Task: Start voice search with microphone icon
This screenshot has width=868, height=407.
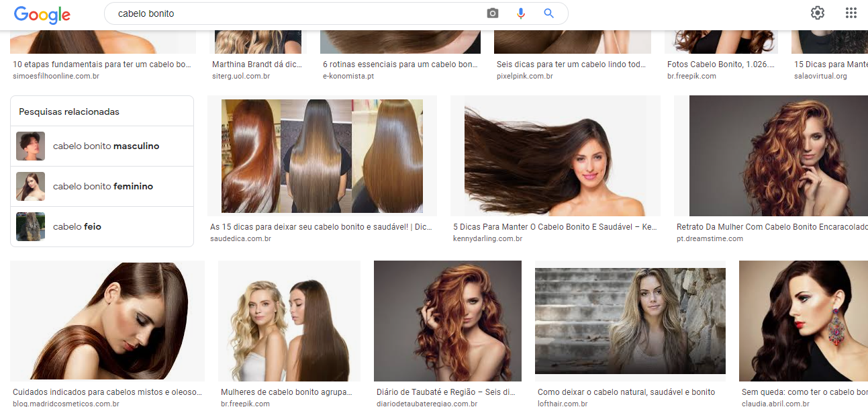Action: point(520,13)
